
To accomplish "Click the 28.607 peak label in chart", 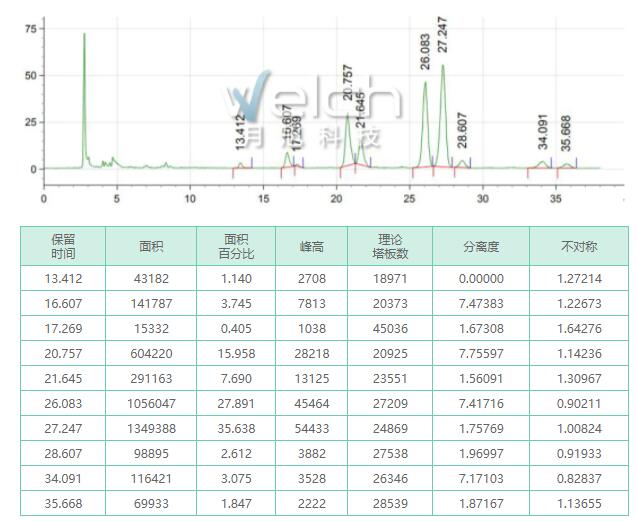I will [x=462, y=130].
